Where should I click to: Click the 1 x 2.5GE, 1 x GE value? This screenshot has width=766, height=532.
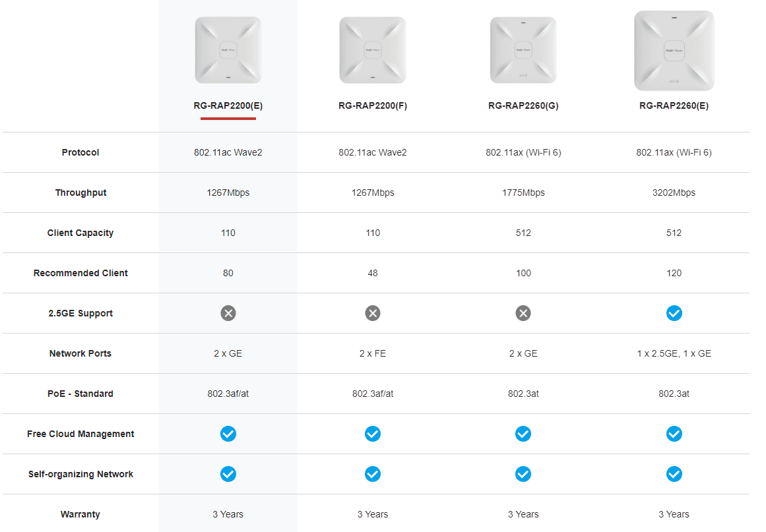[x=674, y=353]
